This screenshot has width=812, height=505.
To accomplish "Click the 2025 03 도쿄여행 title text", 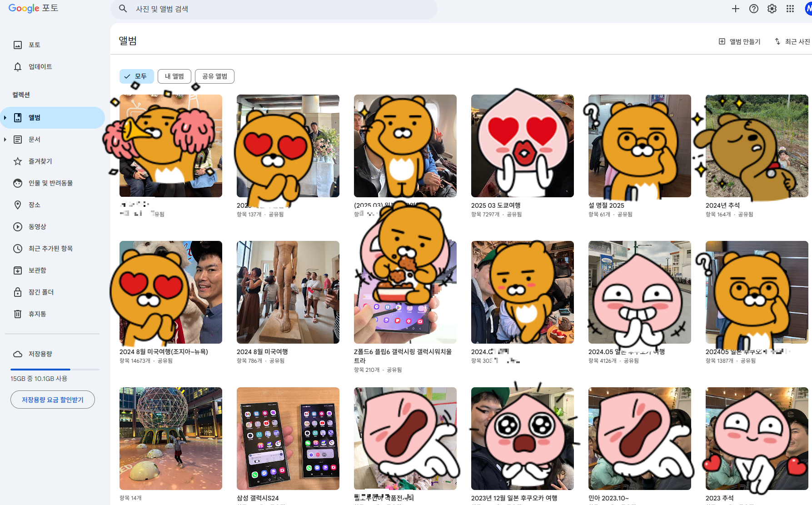I will (x=496, y=205).
